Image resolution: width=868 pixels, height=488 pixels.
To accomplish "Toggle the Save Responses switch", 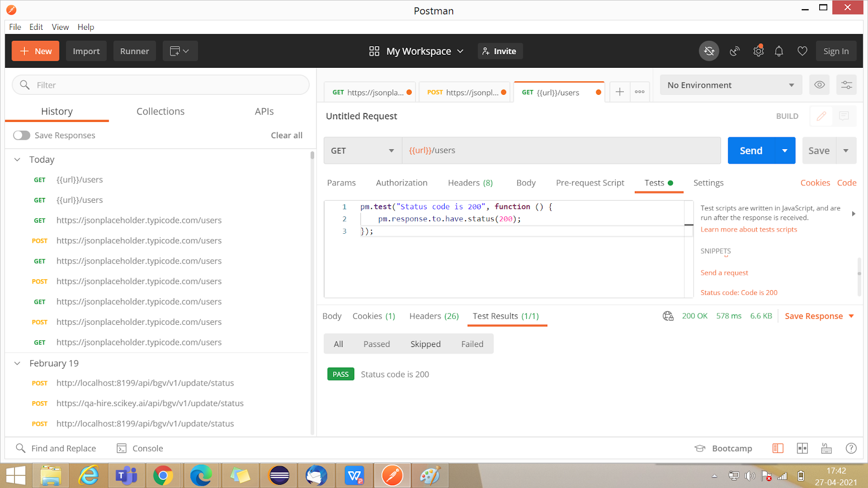I will [22, 135].
